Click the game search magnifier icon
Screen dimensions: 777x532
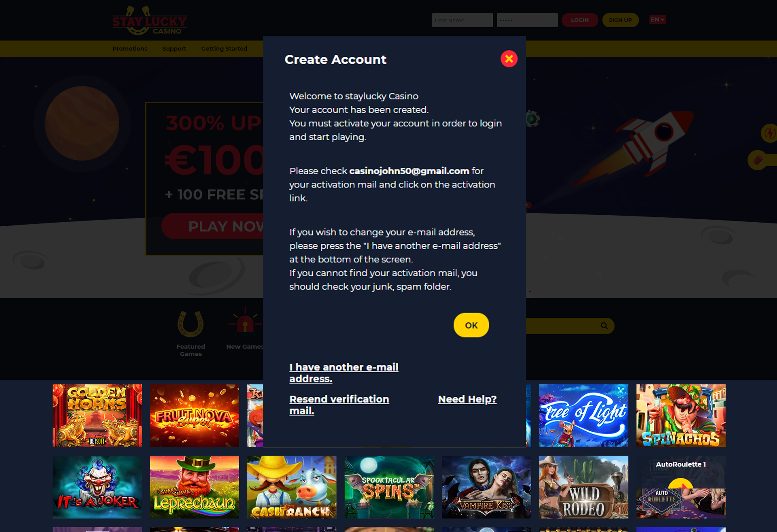point(604,325)
